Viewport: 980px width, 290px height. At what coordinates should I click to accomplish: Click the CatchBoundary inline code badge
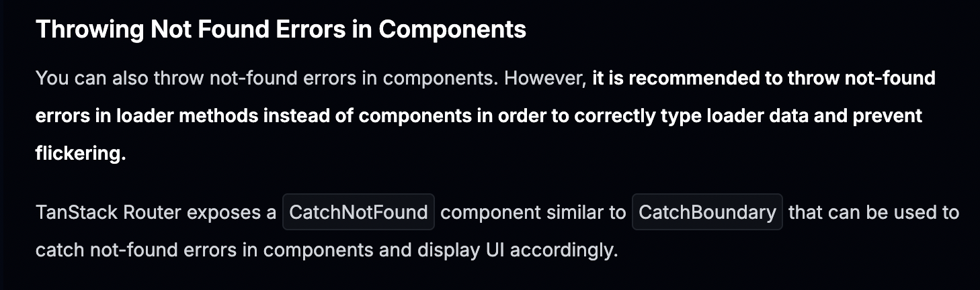click(707, 212)
